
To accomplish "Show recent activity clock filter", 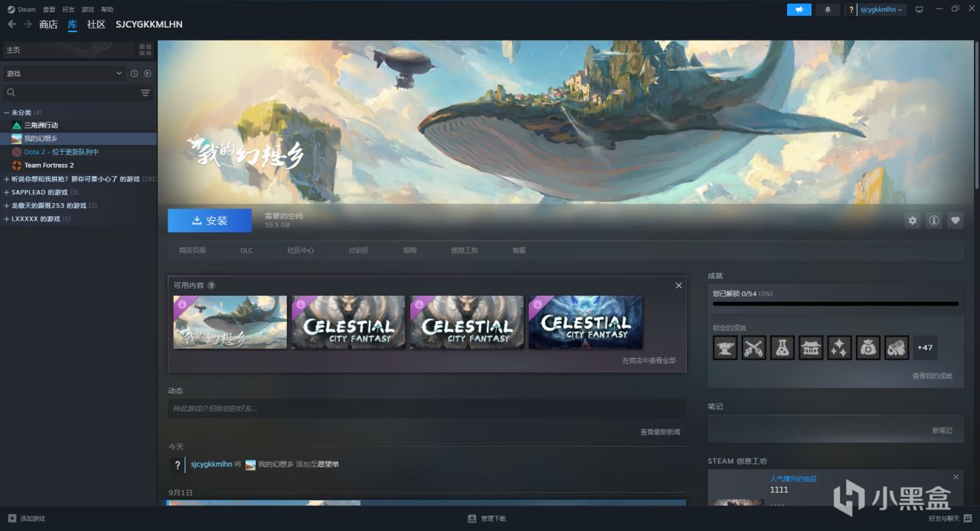I will (x=134, y=74).
